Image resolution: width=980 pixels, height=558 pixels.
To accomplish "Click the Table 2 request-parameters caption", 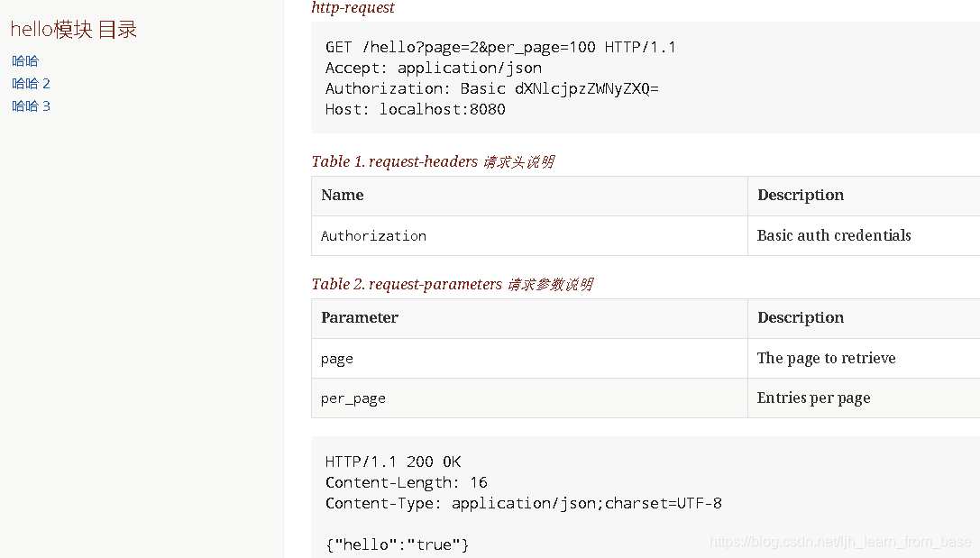I will [452, 284].
